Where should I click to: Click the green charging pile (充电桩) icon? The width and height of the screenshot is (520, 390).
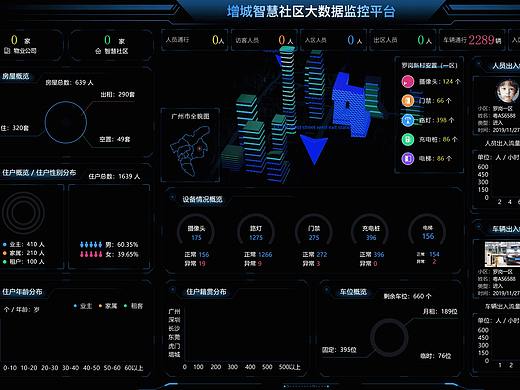coord(407,139)
